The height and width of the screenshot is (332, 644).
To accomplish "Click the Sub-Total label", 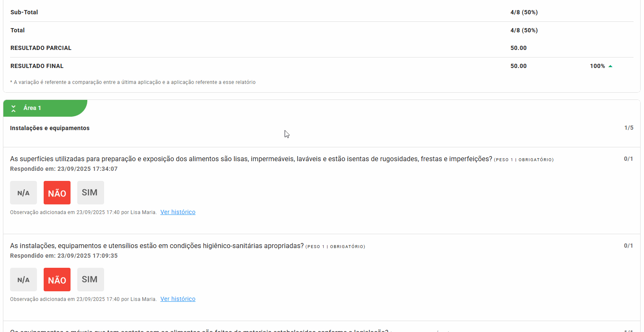I will [24, 12].
